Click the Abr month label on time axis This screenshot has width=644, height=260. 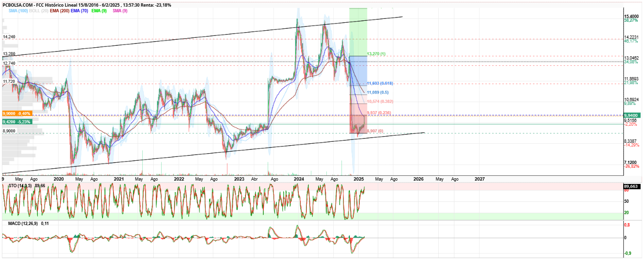pos(254,179)
